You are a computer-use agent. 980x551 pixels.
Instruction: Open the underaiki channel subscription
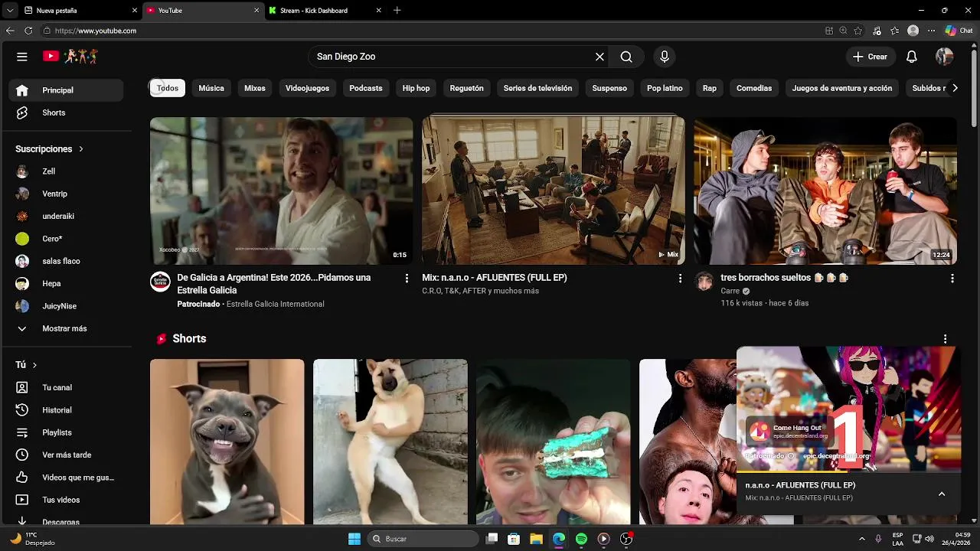(x=66, y=217)
